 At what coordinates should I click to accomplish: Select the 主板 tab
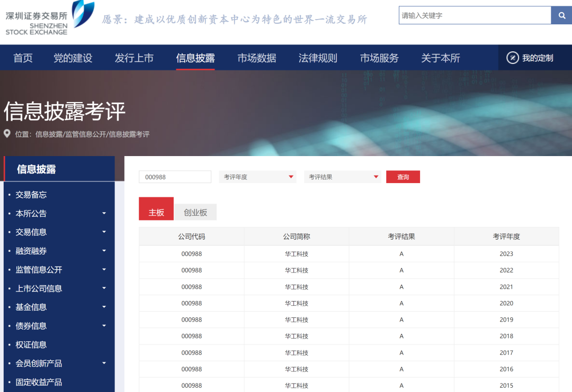click(x=156, y=213)
